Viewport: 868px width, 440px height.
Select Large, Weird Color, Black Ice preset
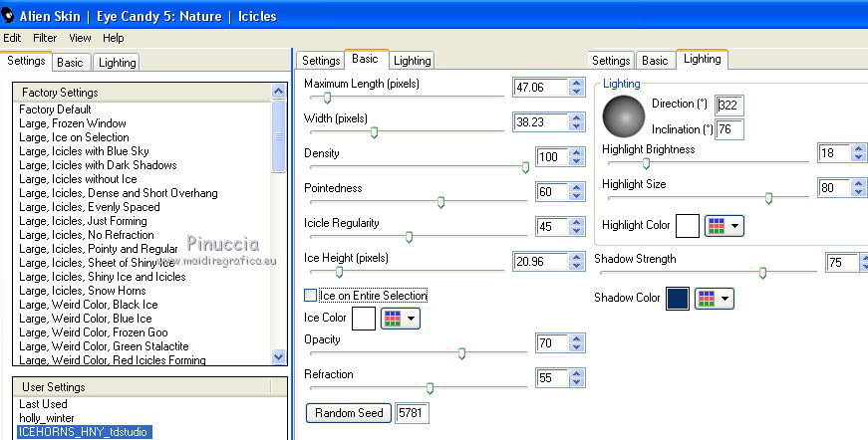[89, 305]
